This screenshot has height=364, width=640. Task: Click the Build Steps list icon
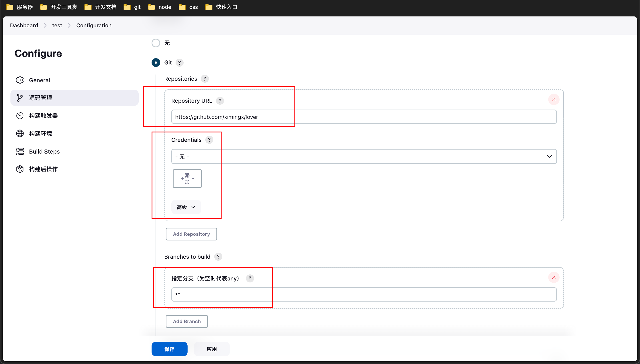tap(20, 151)
